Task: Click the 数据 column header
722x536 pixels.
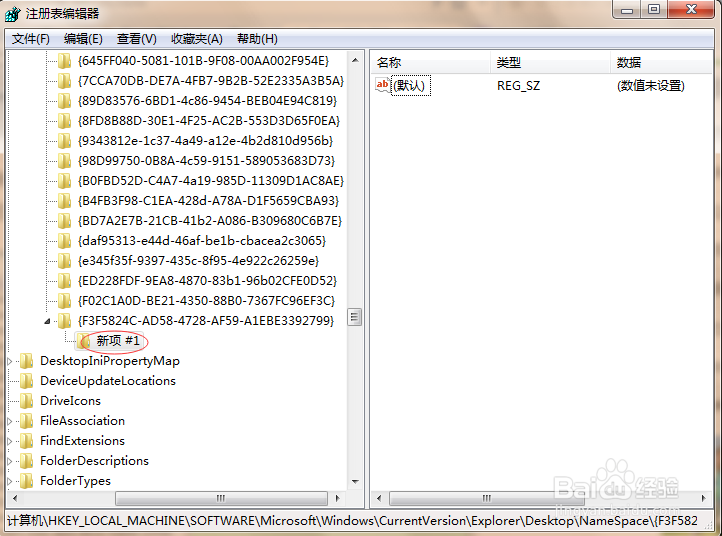Action: tap(662, 62)
